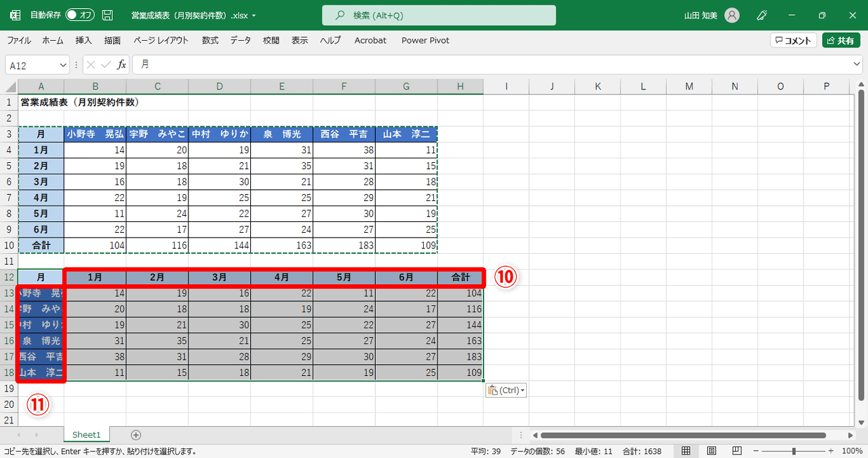
Task: Click the header cell 山本 淳二 in row 3
Action: (x=406, y=134)
